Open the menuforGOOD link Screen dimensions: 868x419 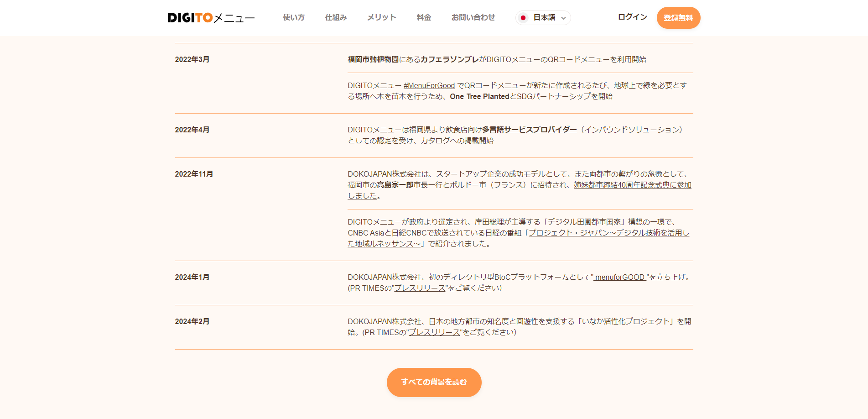620,277
